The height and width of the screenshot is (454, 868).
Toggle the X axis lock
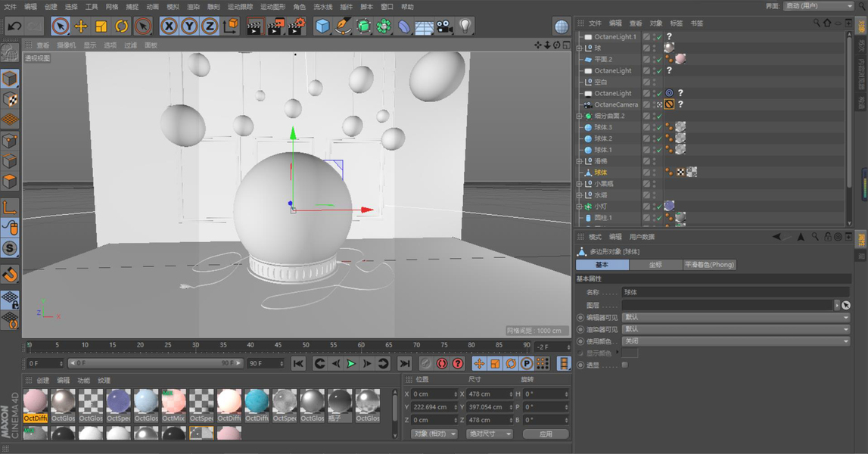coord(169,26)
